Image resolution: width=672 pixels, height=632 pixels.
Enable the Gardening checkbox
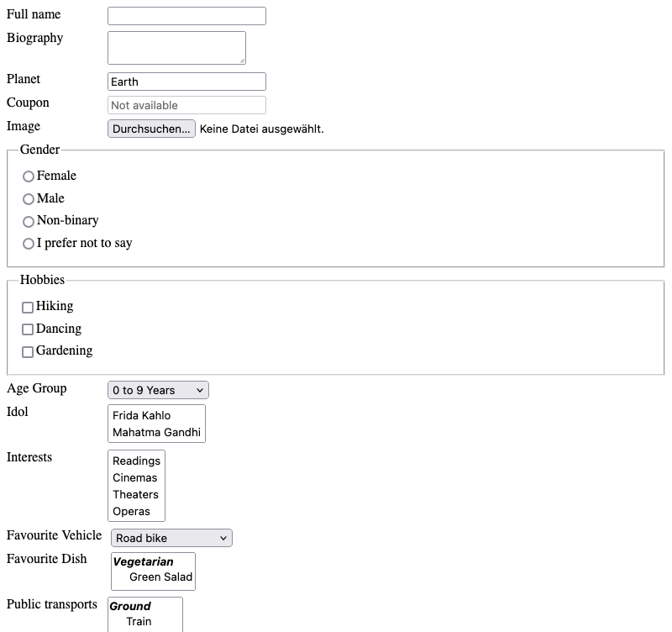tap(28, 352)
